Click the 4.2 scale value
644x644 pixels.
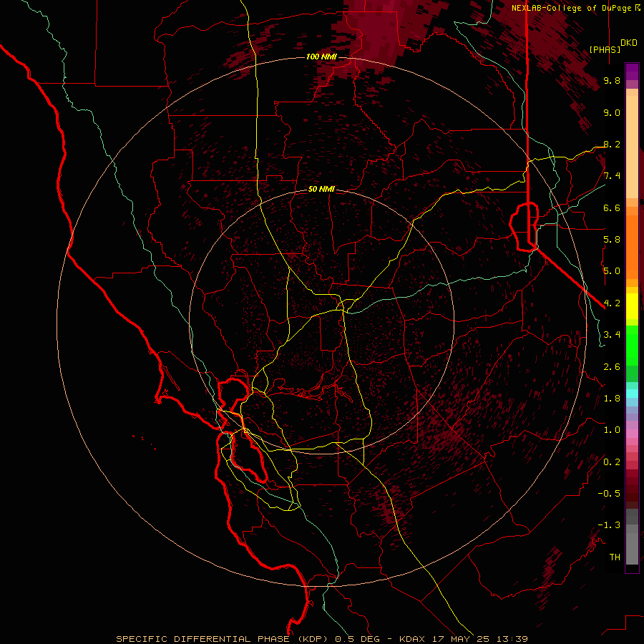[612, 303]
